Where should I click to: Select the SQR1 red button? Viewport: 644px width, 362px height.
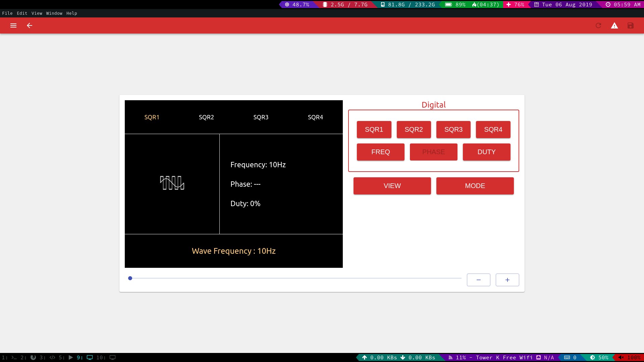tap(374, 129)
